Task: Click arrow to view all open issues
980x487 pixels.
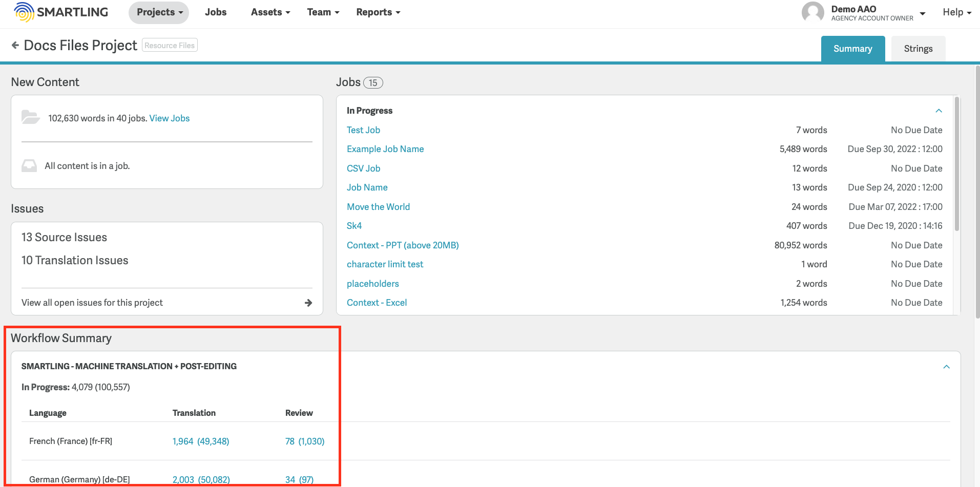Action: pos(308,303)
